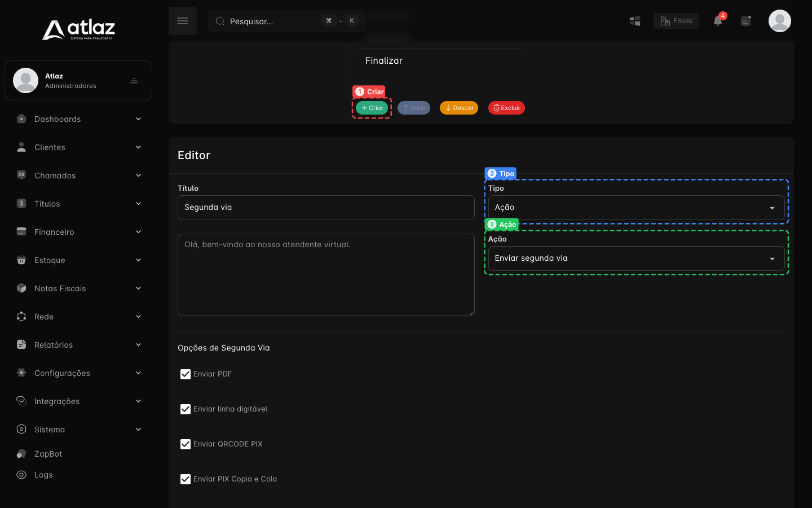Click the Editor section heading
Image resolution: width=812 pixels, height=508 pixels.
click(194, 155)
